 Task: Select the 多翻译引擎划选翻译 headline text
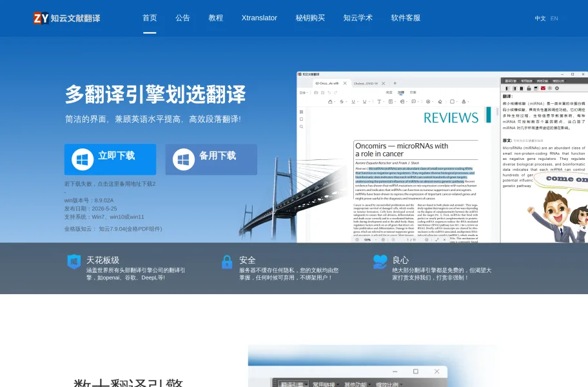[155, 94]
